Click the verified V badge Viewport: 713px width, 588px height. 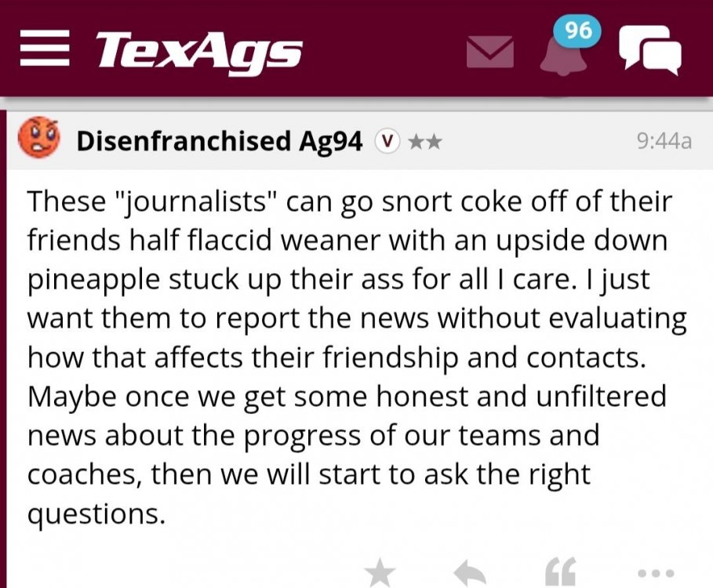(x=385, y=141)
